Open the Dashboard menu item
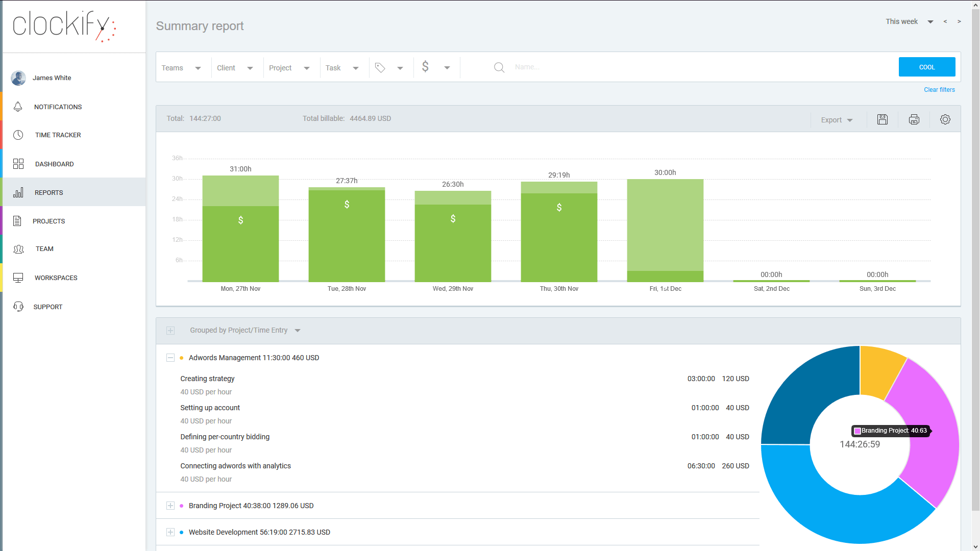Screen dimensions: 980x551 (x=54, y=164)
